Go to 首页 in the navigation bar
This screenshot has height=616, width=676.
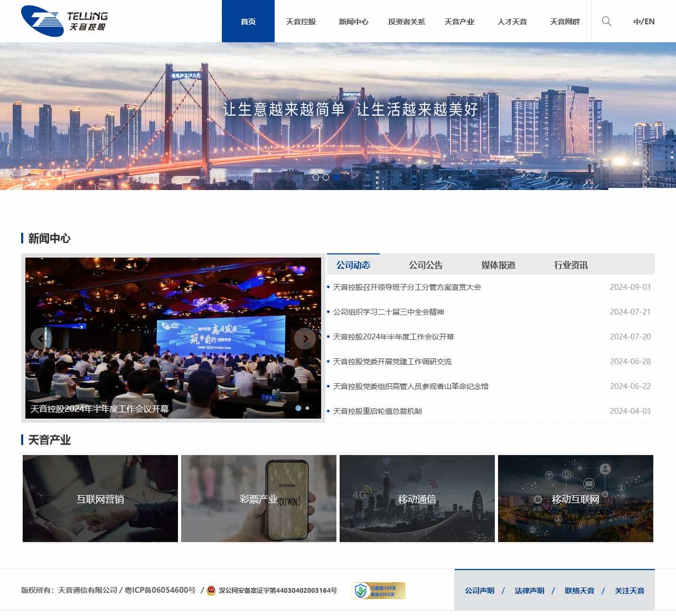248,21
